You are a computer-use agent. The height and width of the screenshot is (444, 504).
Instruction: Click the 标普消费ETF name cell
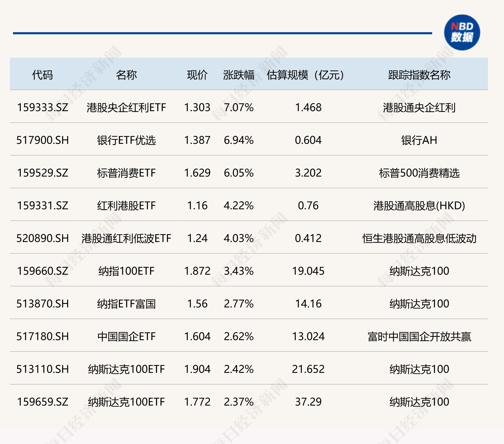coord(126,173)
